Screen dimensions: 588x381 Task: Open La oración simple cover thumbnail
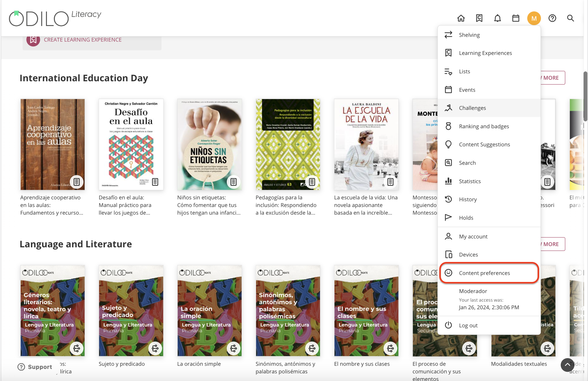coord(210,311)
